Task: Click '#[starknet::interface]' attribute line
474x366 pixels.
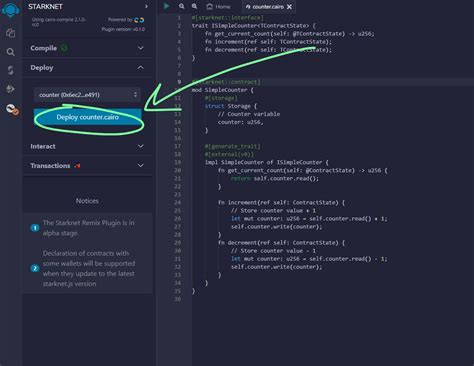Action: 227,18
